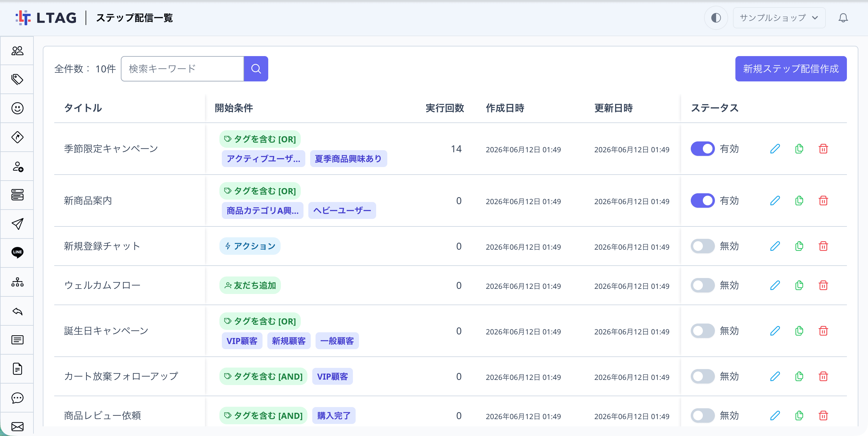Enable the 誕生日キャンペーン status toggle
Viewport: 868px width, 436px height.
pos(703,331)
